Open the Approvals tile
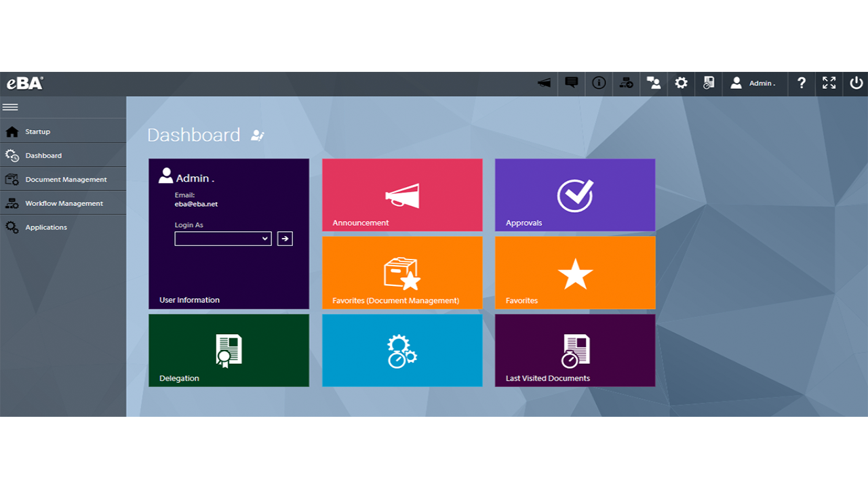868x488 pixels. (x=575, y=195)
